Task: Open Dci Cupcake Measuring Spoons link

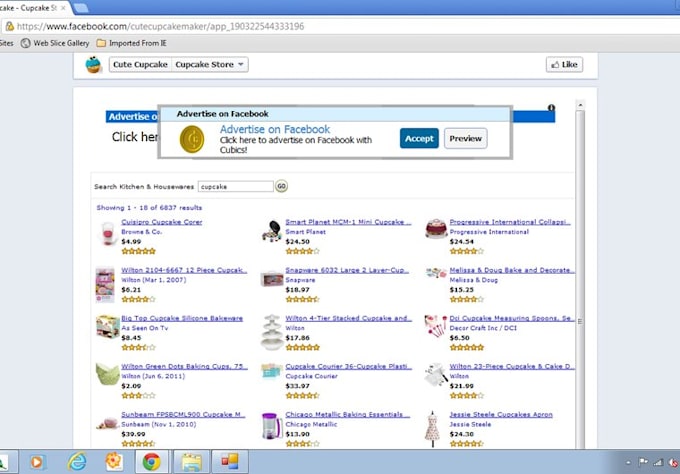Action: (512, 318)
